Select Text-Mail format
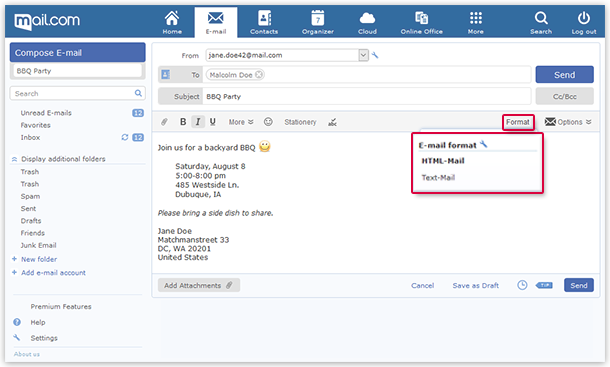The image size is (610, 367). pyautogui.click(x=438, y=177)
